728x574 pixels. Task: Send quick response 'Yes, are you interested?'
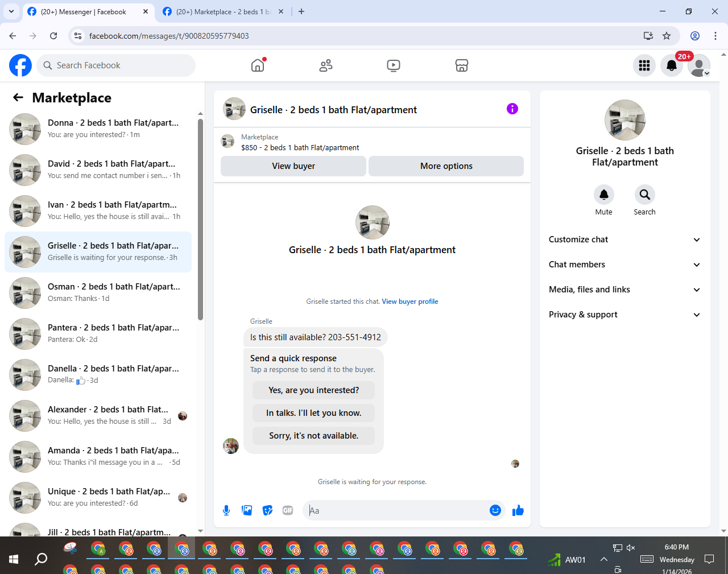pos(314,390)
